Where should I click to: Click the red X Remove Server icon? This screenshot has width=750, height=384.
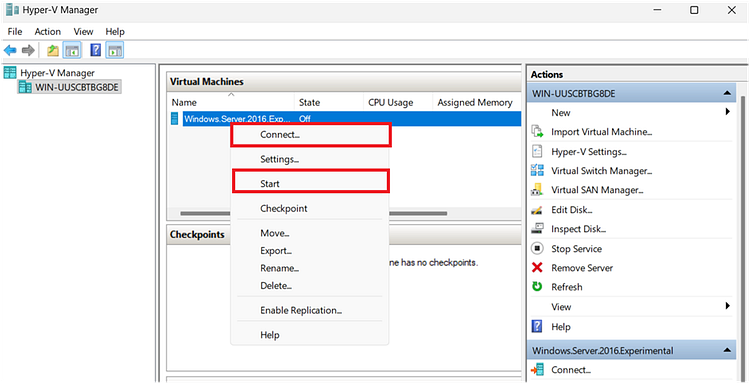click(x=538, y=268)
